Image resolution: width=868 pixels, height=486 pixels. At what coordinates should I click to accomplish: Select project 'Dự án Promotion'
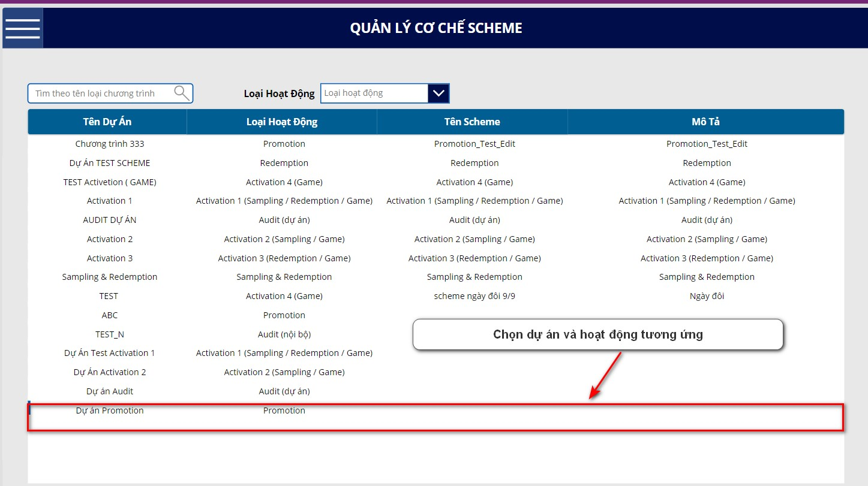[x=110, y=410]
